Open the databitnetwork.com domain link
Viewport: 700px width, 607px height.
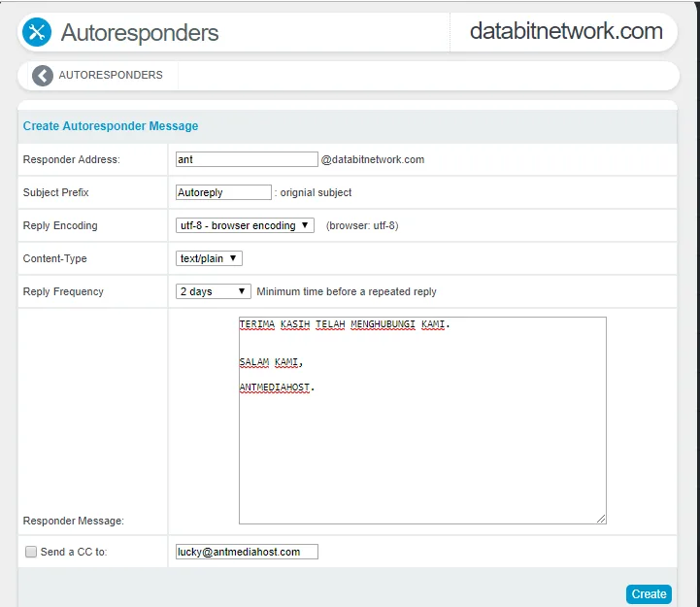566,31
